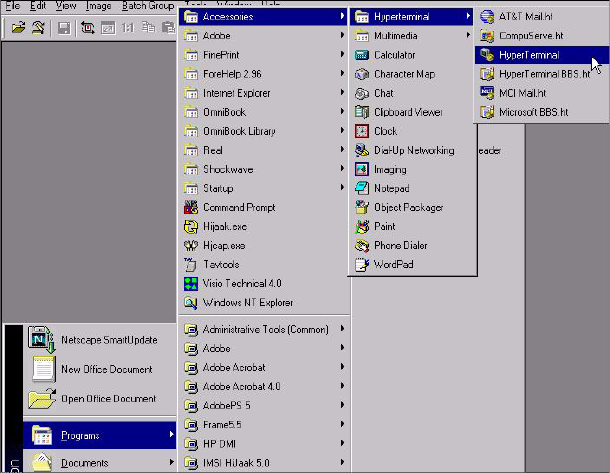Open the Edit menu
The height and width of the screenshot is (473, 610).
tap(38, 5)
